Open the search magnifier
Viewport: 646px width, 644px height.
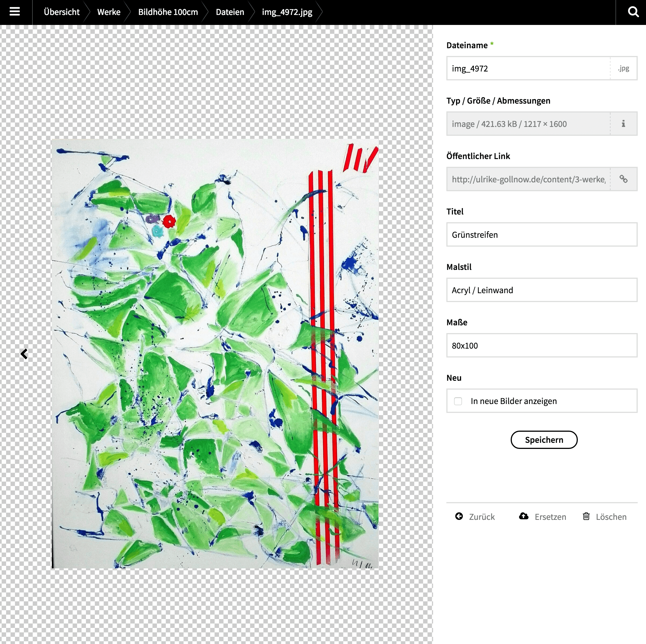(x=633, y=12)
